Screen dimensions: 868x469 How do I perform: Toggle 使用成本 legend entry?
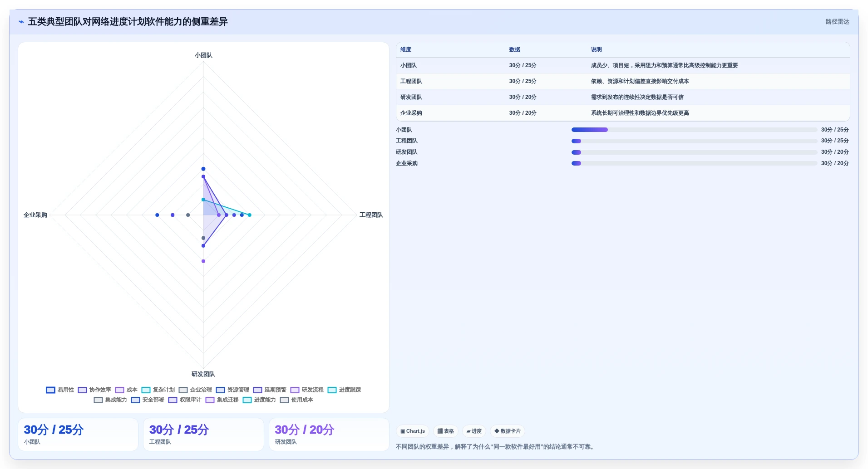point(296,400)
